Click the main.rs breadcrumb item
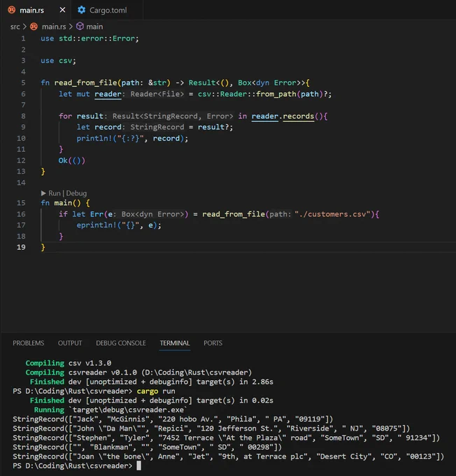This screenshot has width=456, height=476. tap(54, 27)
